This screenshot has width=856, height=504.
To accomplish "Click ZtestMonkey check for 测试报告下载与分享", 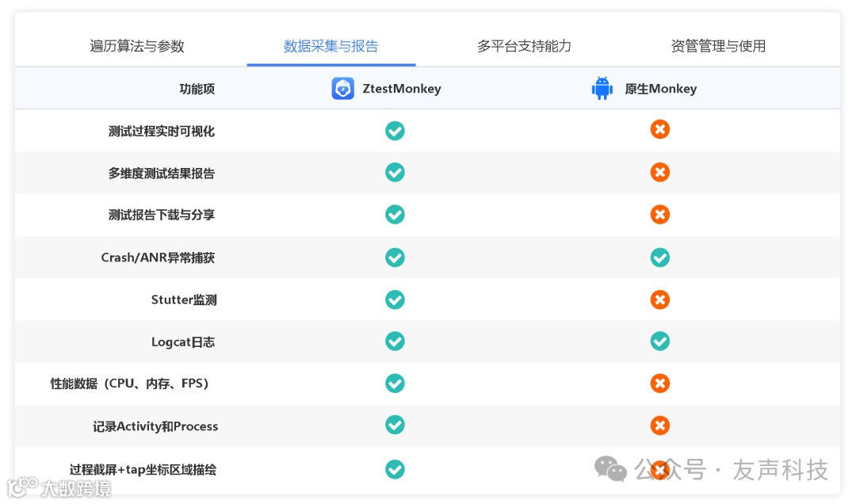I will tap(395, 214).
